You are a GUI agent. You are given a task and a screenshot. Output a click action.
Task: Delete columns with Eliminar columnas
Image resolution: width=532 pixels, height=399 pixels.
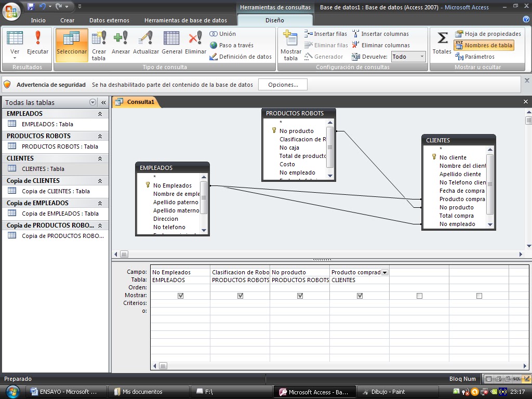click(x=381, y=45)
